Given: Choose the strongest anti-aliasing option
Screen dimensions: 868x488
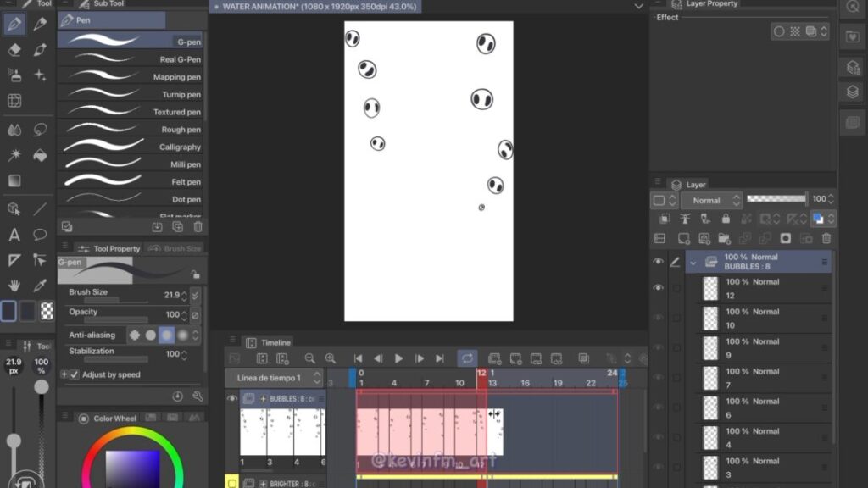Looking at the screenshot, I should click(x=183, y=335).
